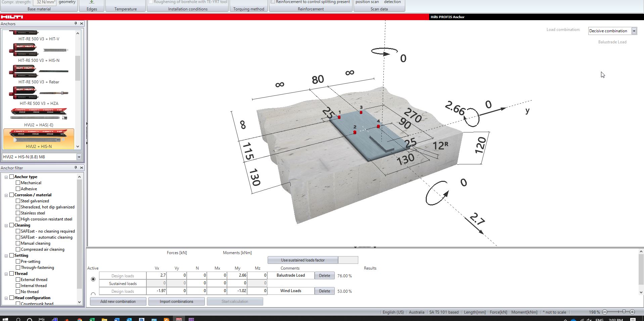644x321 pixels.
Task: Collapse the Cleaning filter group
Action: tap(6, 225)
